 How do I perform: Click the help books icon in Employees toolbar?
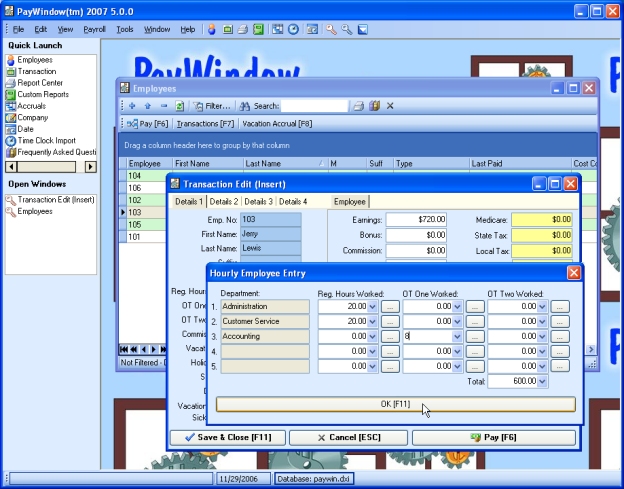(374, 106)
